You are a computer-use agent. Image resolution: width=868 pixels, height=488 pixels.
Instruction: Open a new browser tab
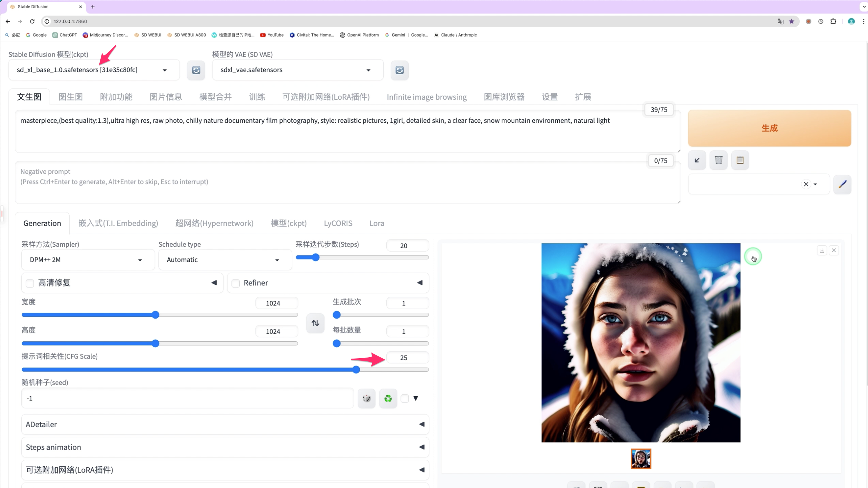click(x=92, y=7)
